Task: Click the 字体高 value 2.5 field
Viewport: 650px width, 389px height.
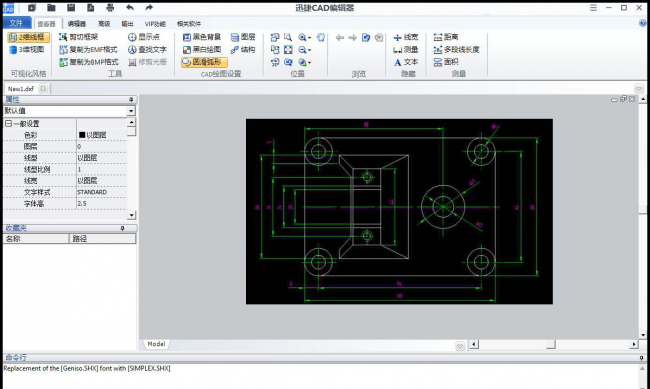Action: coord(102,204)
